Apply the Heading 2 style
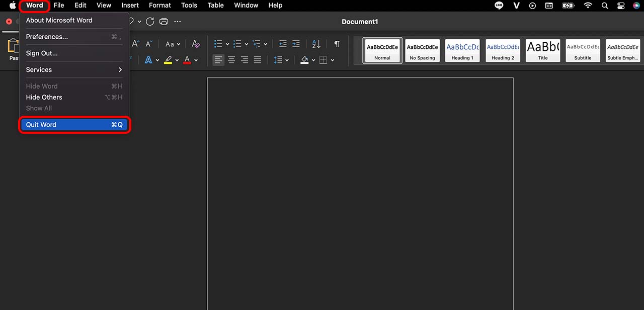This screenshot has height=310, width=644. tap(503, 51)
